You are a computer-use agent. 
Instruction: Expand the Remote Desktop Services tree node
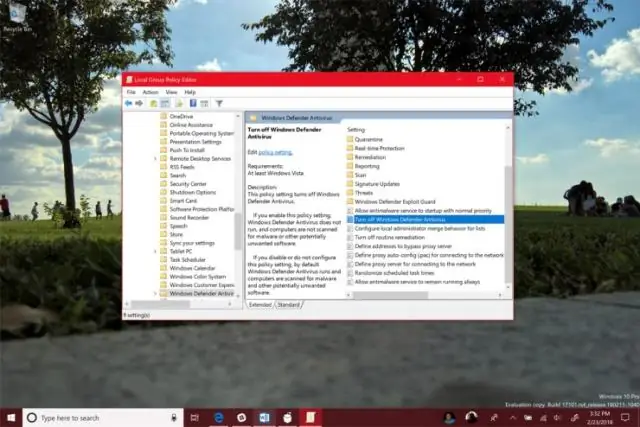click(155, 158)
